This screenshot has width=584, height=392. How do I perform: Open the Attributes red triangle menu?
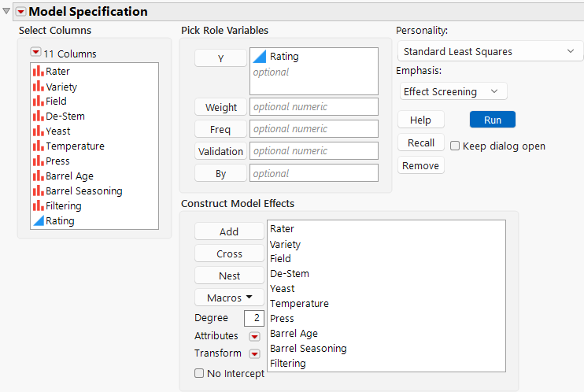[254, 337]
